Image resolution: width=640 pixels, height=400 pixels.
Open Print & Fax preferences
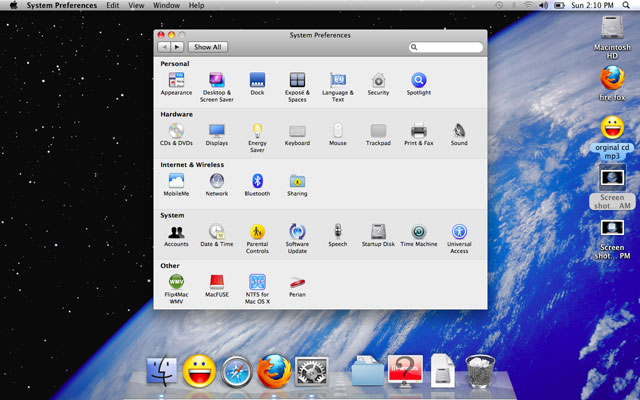pos(419,134)
